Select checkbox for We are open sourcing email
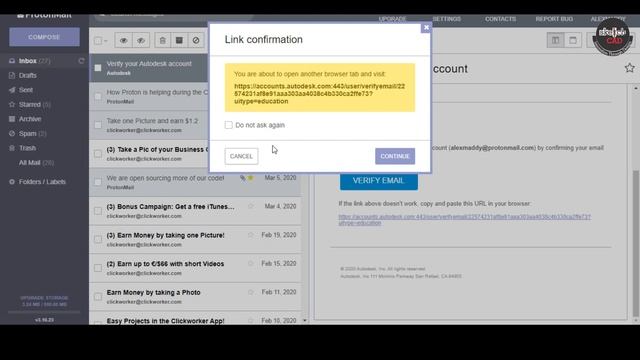 (x=98, y=182)
